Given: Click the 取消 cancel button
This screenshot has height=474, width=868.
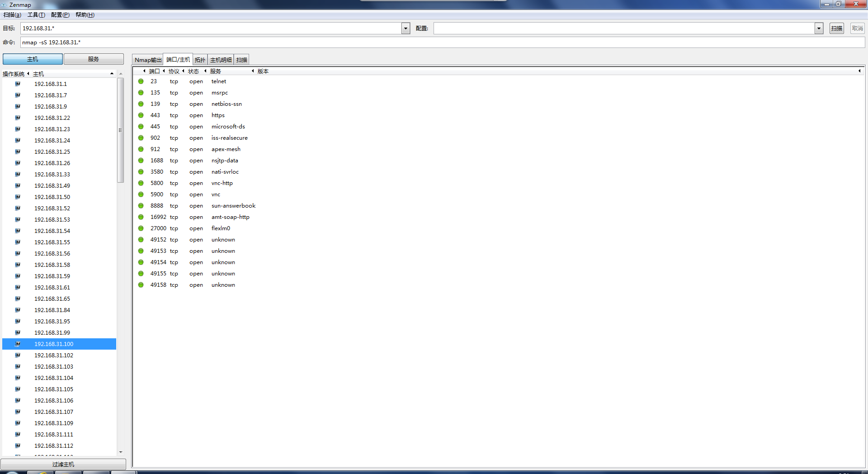Looking at the screenshot, I should click(858, 28).
